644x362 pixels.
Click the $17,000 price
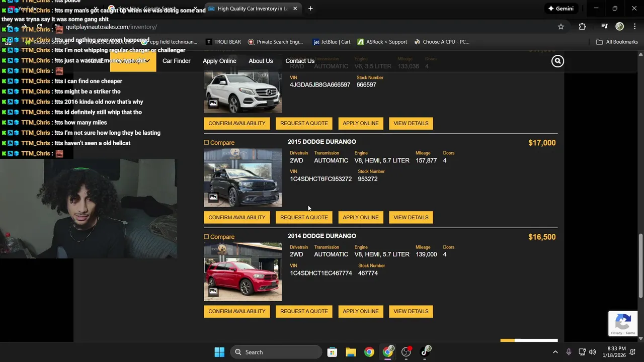pos(542,143)
